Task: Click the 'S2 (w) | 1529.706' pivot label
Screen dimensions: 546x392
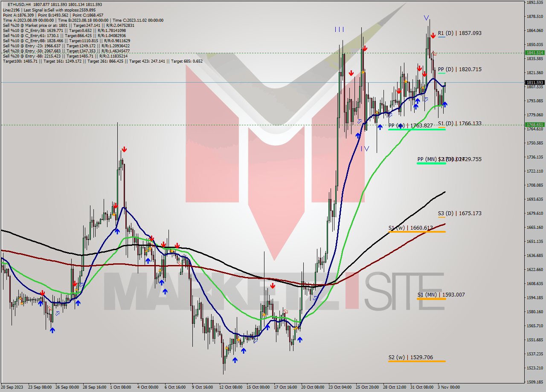Action: pyautogui.click(x=410, y=357)
